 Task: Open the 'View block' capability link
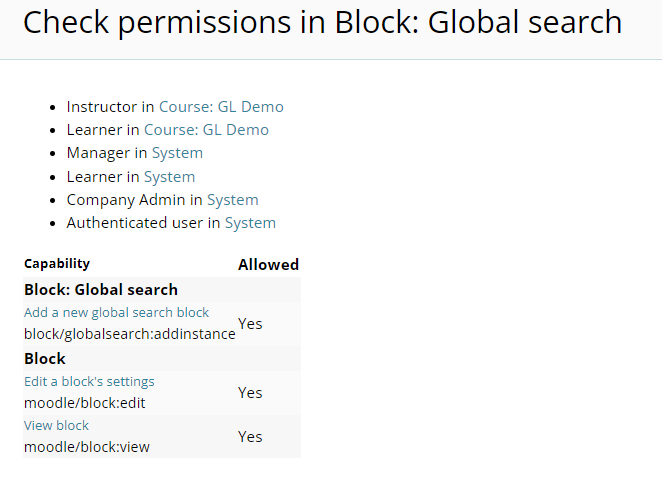tap(56, 426)
